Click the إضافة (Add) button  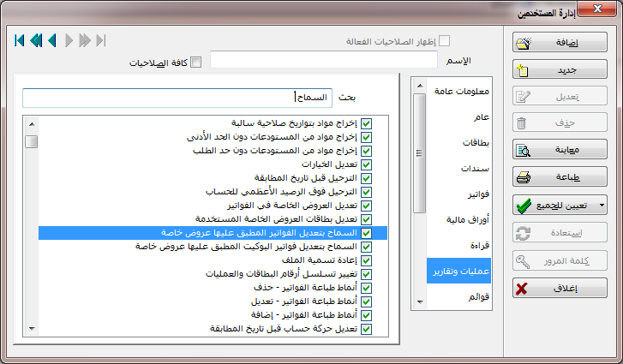559,42
